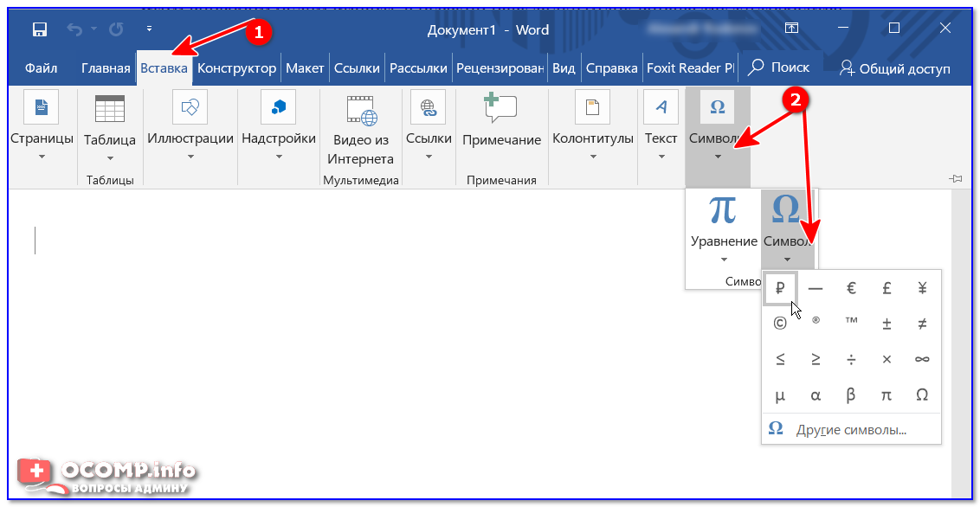Click the Колонтитулы icon

coord(592,107)
